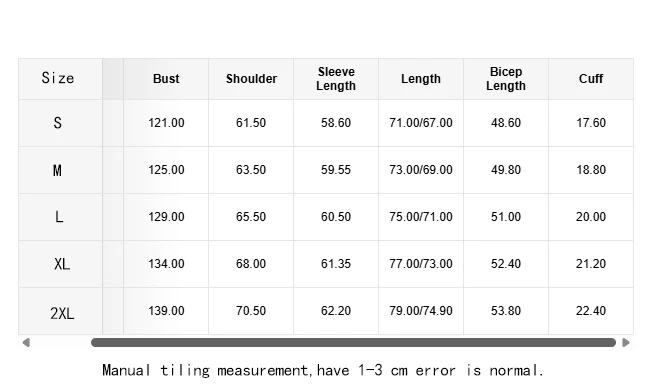The height and width of the screenshot is (385, 667).
Task: Click the 59.55 sleeve length cell
Action: (336, 170)
